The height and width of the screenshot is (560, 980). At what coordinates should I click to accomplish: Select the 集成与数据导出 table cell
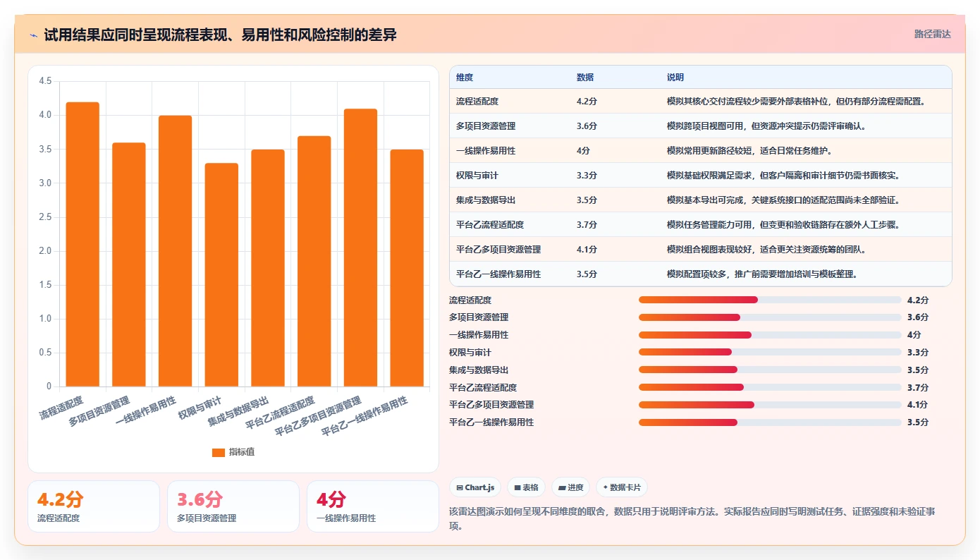coord(510,200)
